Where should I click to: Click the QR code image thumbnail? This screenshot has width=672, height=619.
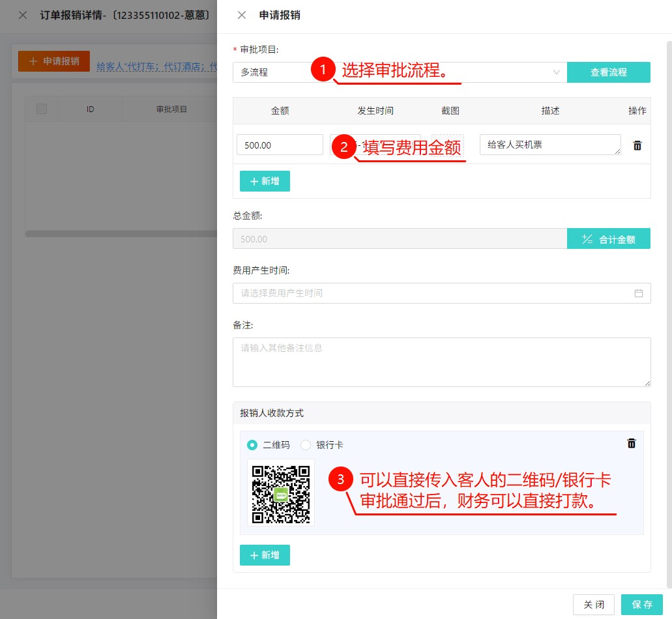pyautogui.click(x=281, y=493)
